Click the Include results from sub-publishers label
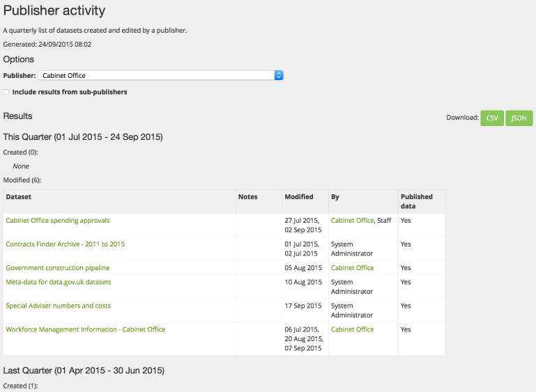Image resolution: width=536 pixels, height=392 pixels. point(70,92)
